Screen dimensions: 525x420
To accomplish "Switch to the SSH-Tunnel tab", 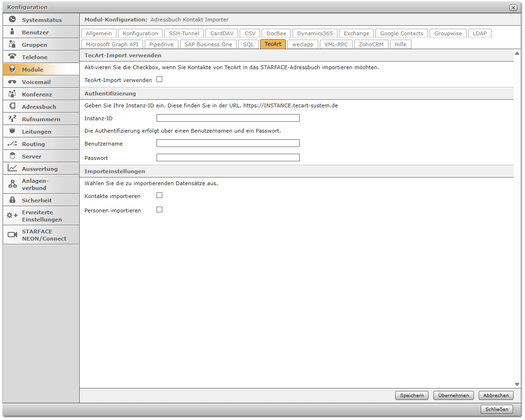I will point(184,33).
